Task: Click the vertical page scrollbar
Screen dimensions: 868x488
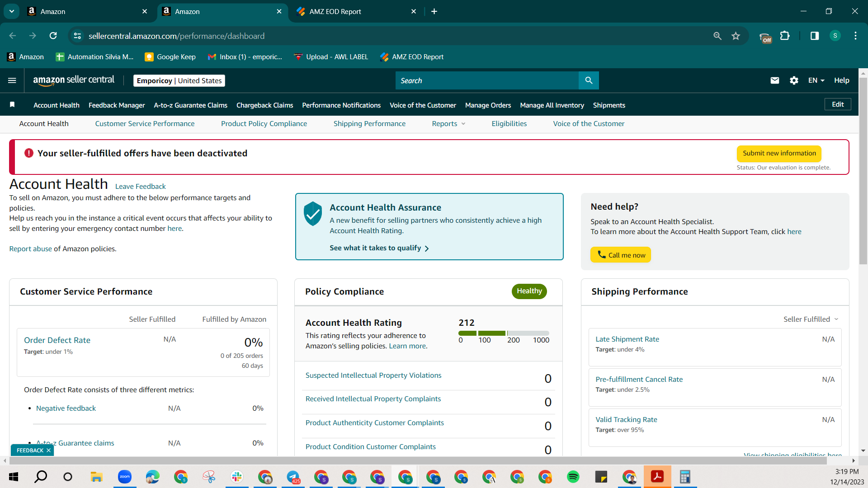Action: pyautogui.click(x=863, y=172)
